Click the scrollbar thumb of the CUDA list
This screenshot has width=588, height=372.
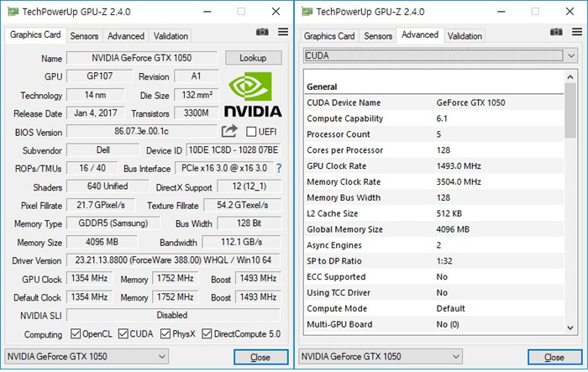(570, 110)
